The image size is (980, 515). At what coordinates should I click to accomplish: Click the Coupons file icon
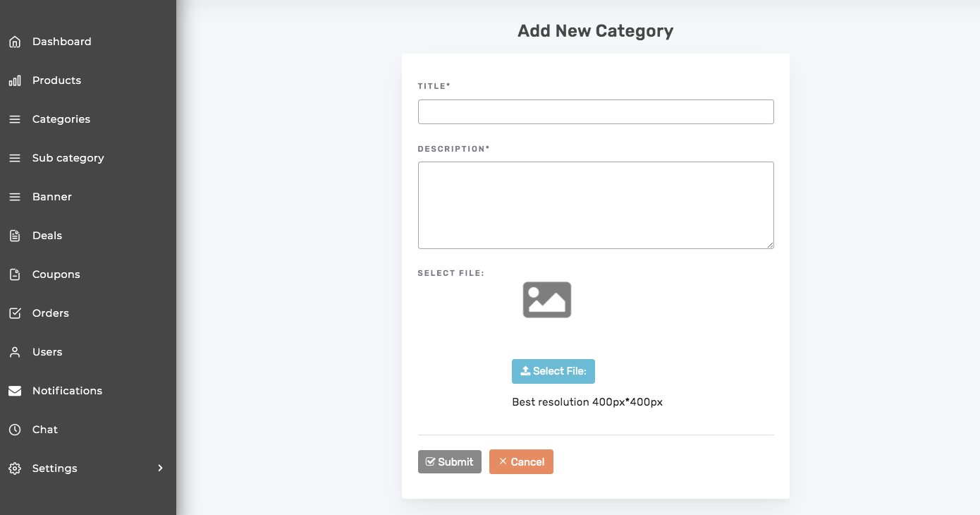click(x=15, y=274)
